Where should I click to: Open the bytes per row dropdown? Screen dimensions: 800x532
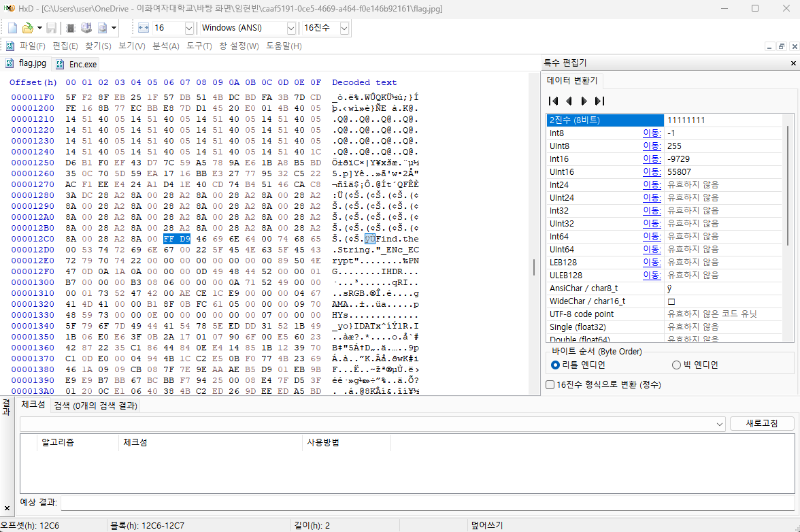click(189, 28)
